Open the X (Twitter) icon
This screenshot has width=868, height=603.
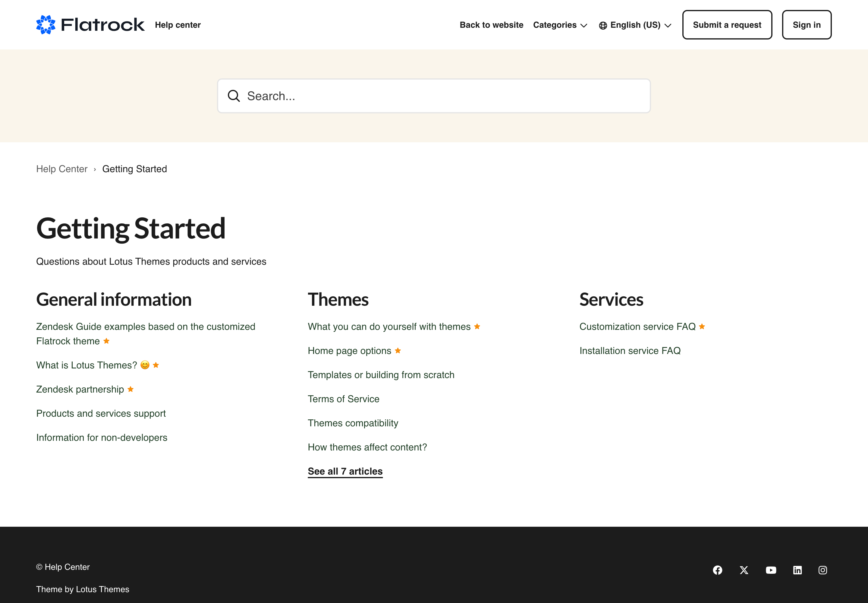744,570
